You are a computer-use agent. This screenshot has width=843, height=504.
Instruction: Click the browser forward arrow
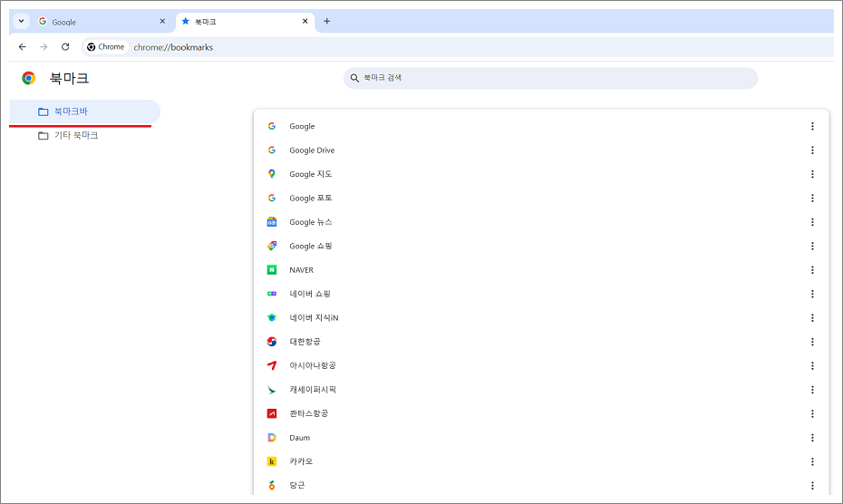coord(44,47)
